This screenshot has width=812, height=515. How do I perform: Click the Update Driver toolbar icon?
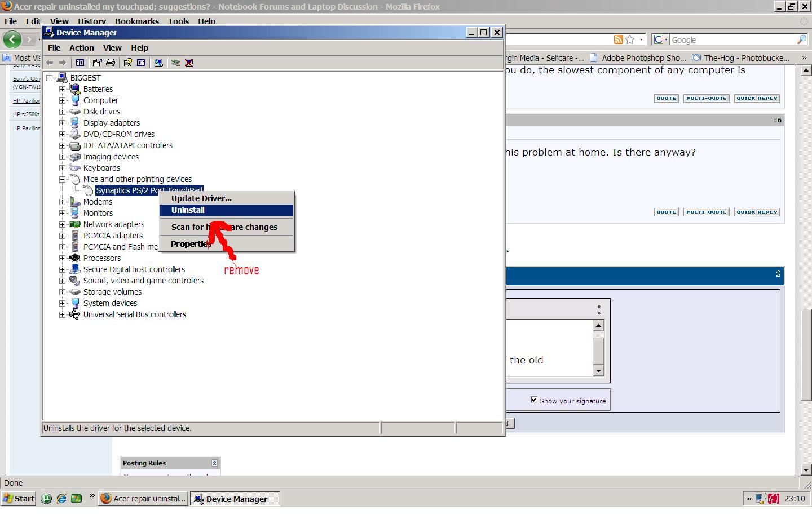tap(175, 63)
